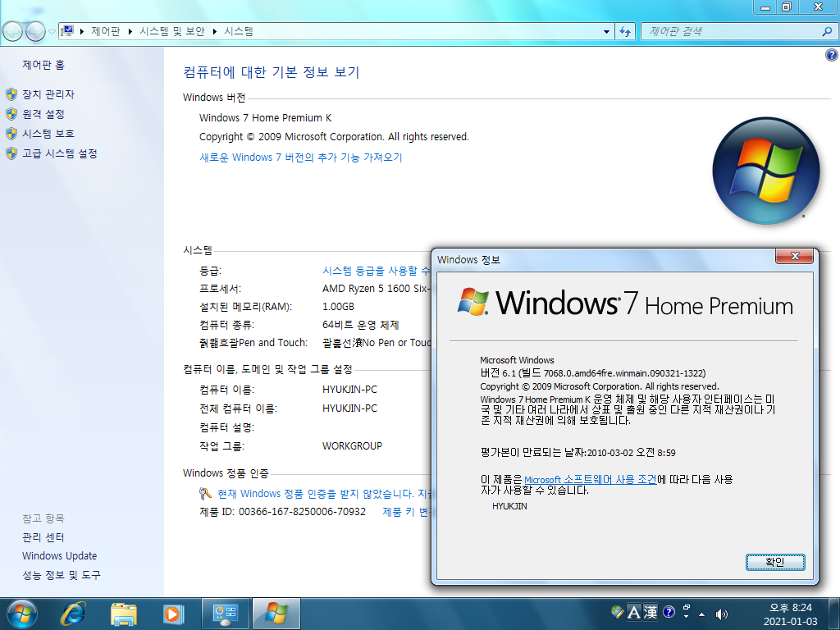Open the Start menu orb
Viewport: 840px width, 630px height.
22,614
